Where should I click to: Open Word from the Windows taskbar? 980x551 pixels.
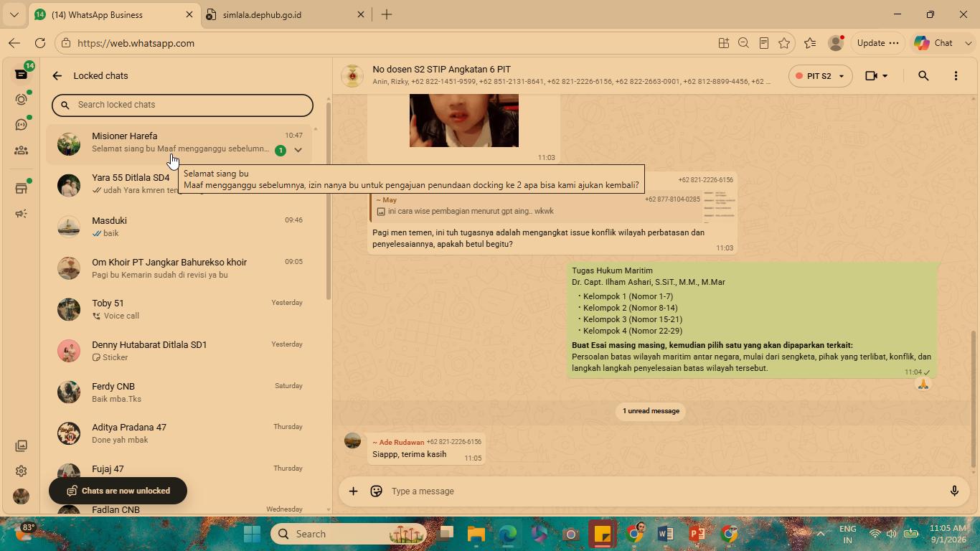tap(665, 534)
